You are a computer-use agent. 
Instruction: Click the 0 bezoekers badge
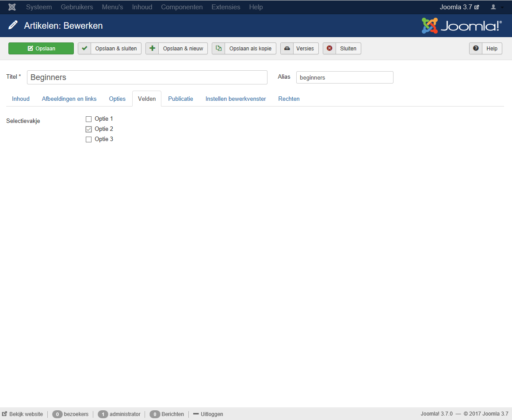point(57,414)
